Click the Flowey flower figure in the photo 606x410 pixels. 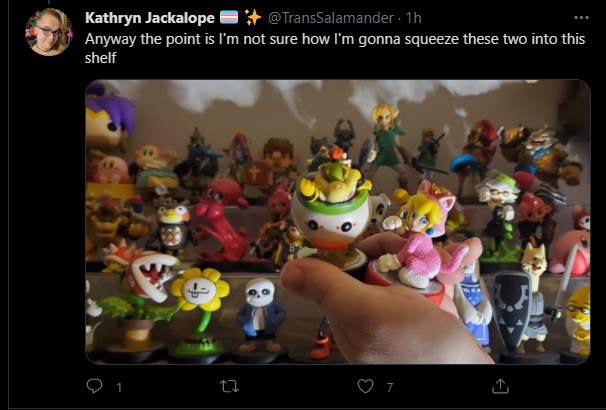tap(199, 309)
